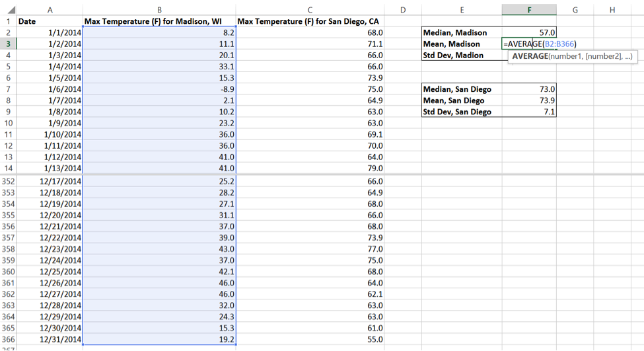Click the AVERAGE function name in tooltip
Screen dimensions: 644x351
530,57
